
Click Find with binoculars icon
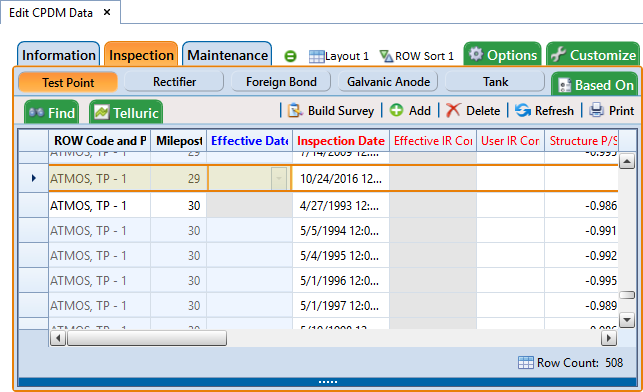tap(52, 112)
